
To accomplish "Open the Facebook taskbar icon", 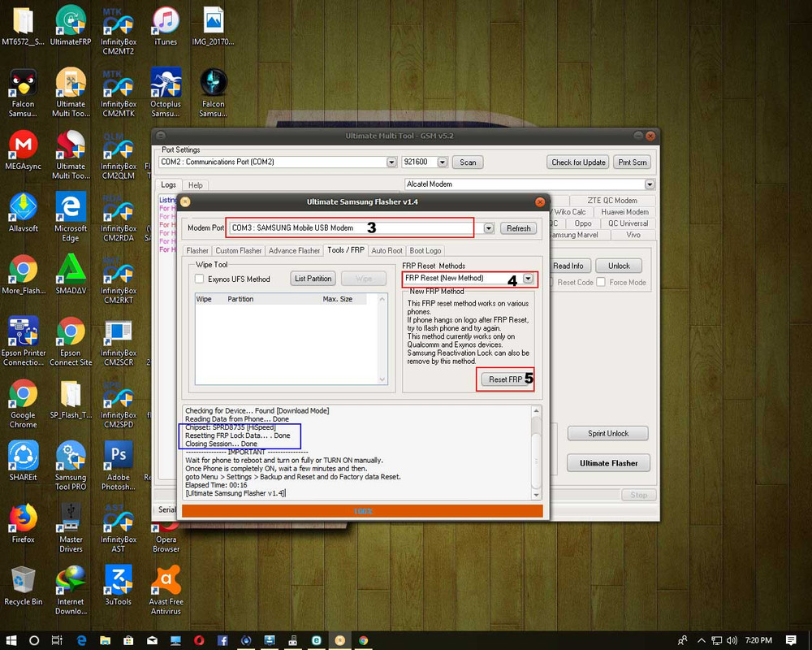I will (x=222, y=640).
